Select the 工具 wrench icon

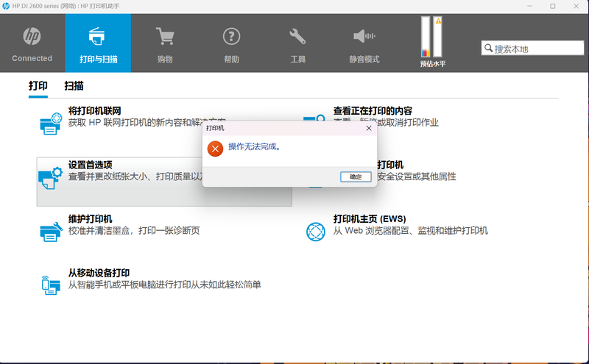(x=297, y=37)
